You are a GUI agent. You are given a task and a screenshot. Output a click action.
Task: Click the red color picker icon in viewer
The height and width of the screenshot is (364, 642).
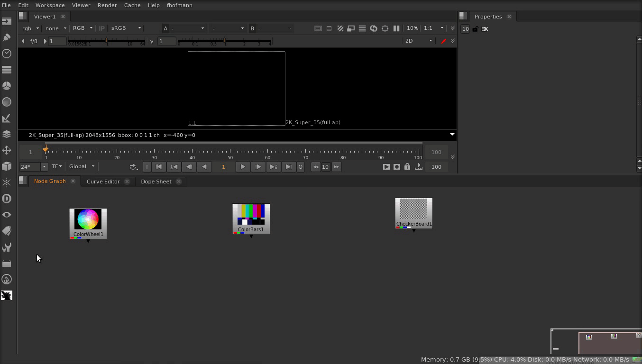(443, 41)
